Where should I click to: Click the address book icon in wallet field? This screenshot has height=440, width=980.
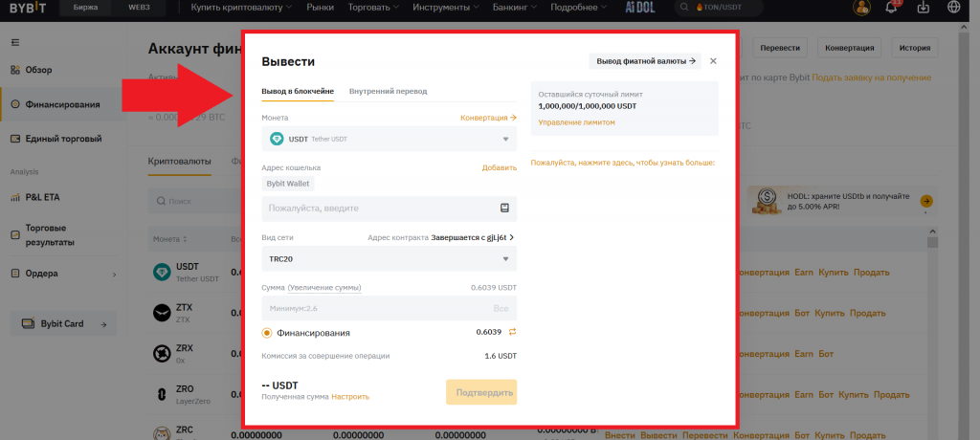tap(504, 209)
